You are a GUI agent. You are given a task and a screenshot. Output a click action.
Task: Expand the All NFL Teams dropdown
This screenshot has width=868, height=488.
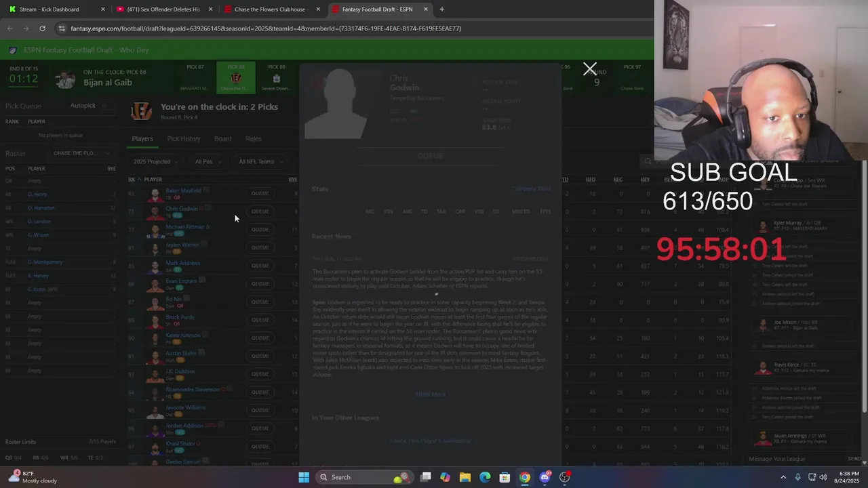point(260,162)
